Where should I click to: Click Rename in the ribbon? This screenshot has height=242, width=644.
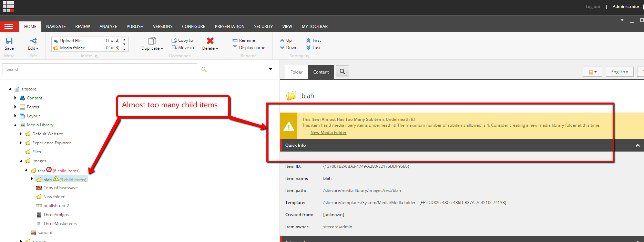(x=244, y=40)
